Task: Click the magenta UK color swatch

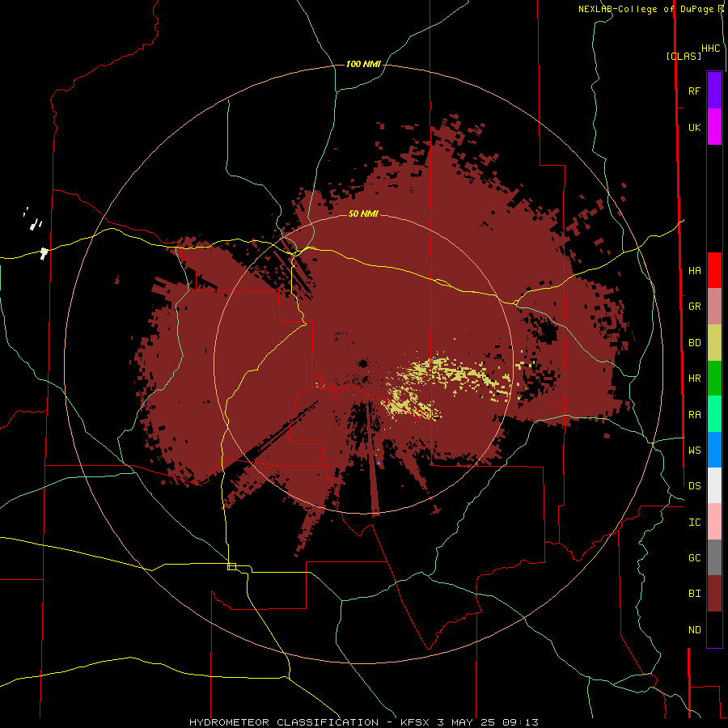Action: click(x=714, y=127)
